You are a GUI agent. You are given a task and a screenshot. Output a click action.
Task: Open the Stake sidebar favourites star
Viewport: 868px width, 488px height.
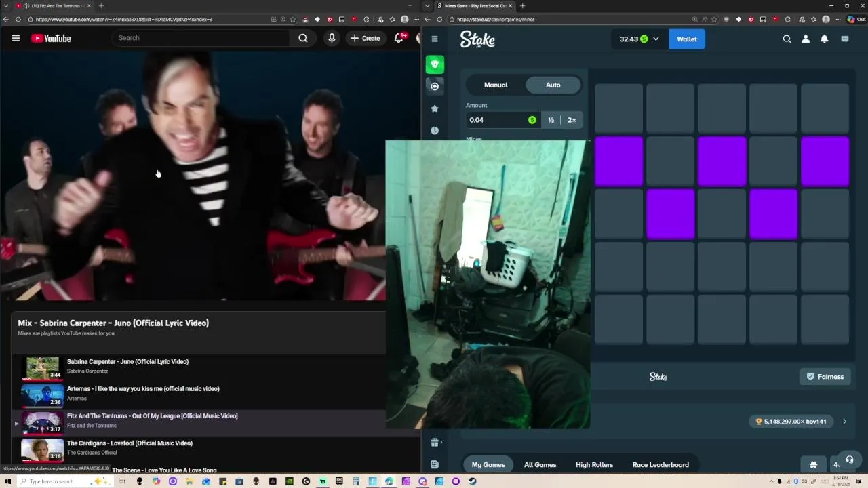(435, 108)
